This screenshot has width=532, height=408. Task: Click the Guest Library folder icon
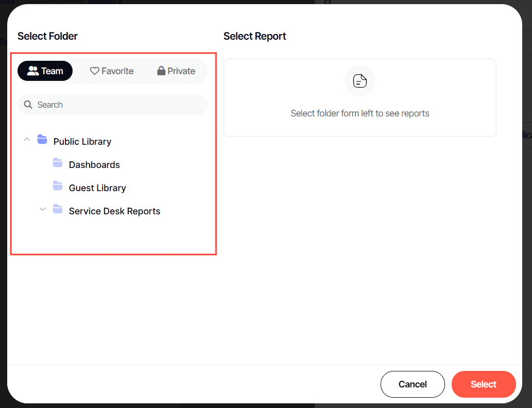click(x=58, y=186)
